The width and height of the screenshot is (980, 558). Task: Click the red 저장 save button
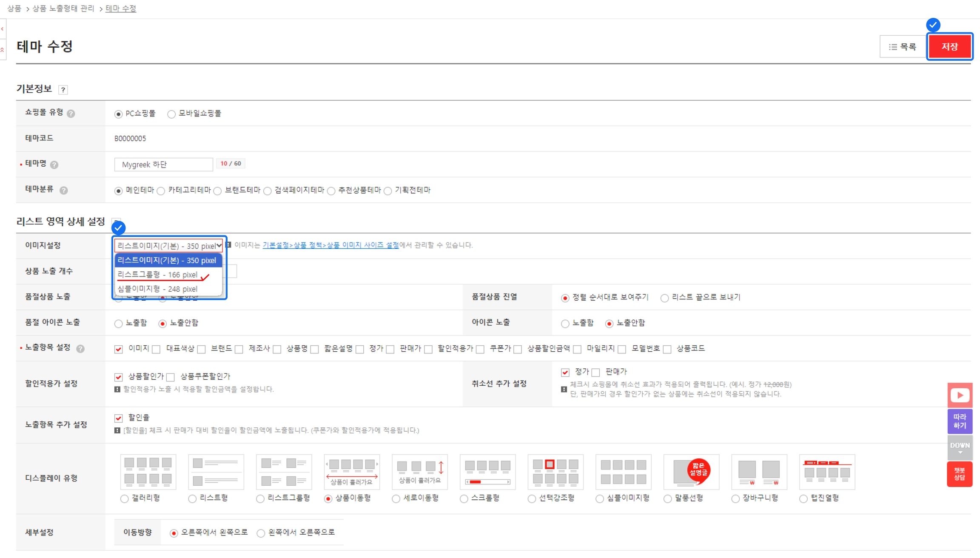click(949, 46)
